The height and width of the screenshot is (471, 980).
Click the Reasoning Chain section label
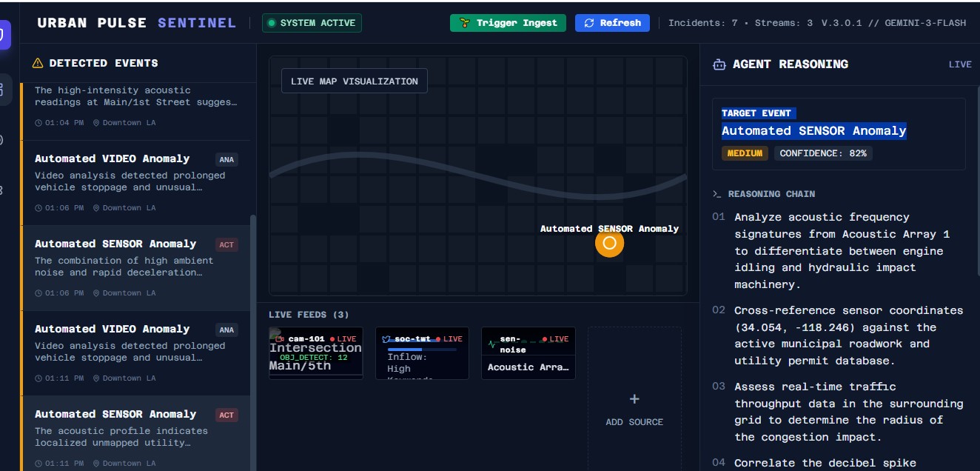pyautogui.click(x=771, y=194)
